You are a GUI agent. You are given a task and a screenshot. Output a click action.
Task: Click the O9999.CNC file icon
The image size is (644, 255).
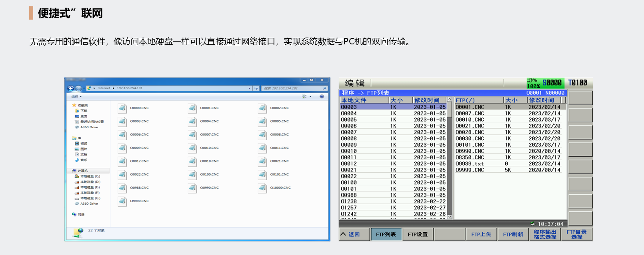[x=122, y=201]
